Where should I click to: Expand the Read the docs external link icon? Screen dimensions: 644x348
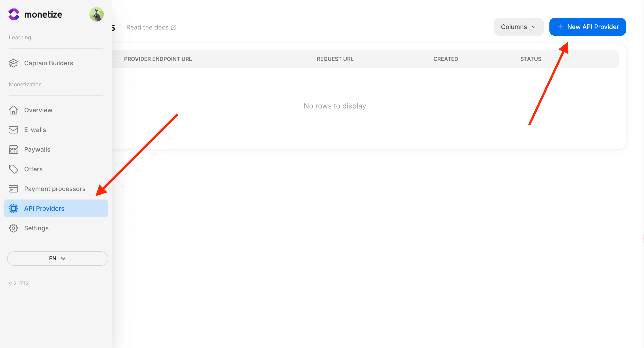click(x=174, y=27)
